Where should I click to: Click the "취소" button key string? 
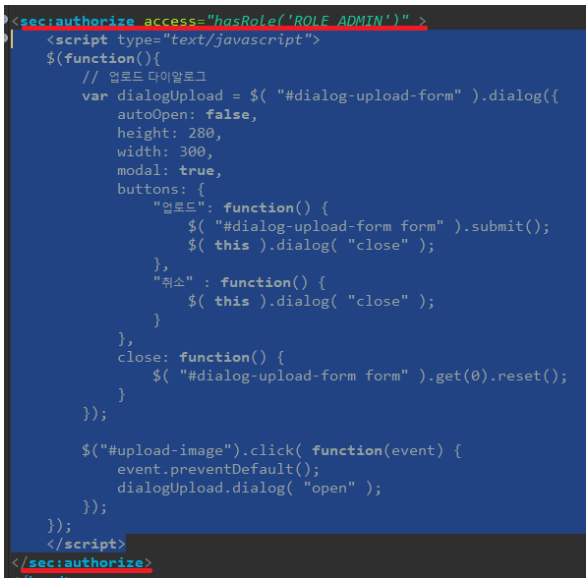[x=173, y=282]
